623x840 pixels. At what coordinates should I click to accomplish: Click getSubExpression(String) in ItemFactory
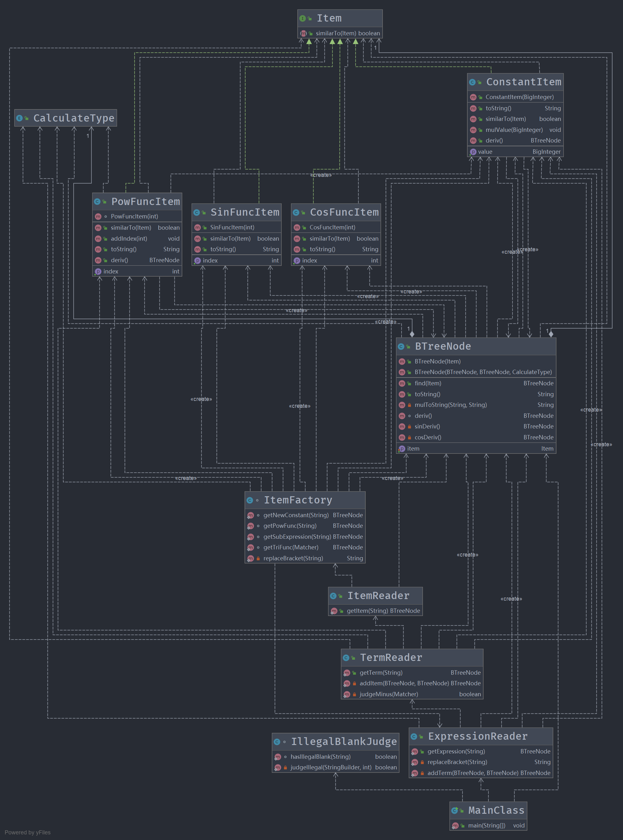(297, 537)
